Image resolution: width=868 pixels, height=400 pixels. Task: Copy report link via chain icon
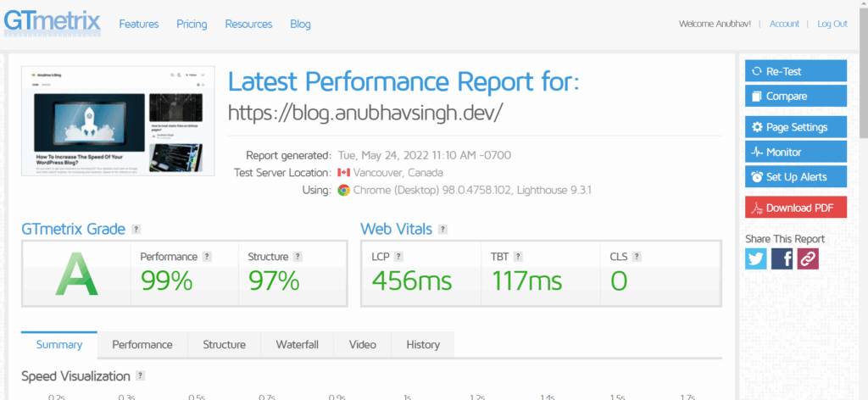[x=808, y=258]
